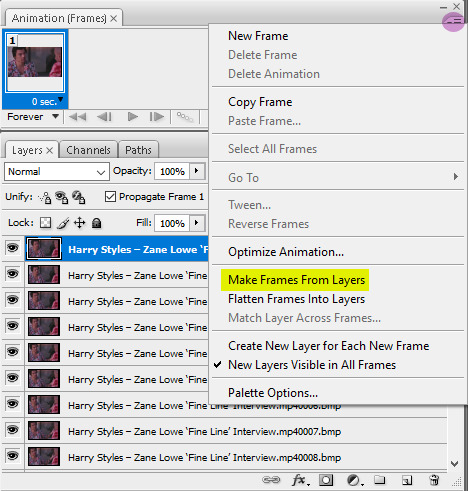Click the Unify layer position icon
The width and height of the screenshot is (468, 491).
(x=45, y=197)
